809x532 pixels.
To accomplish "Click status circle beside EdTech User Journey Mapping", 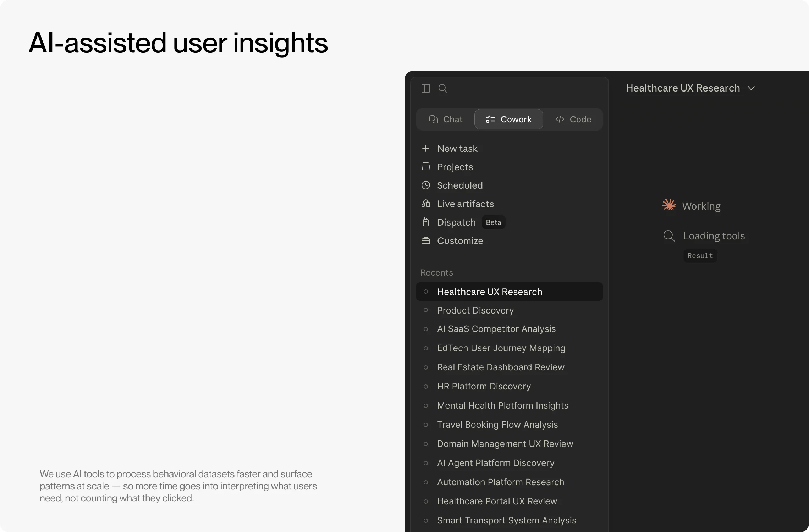I will coord(426,348).
